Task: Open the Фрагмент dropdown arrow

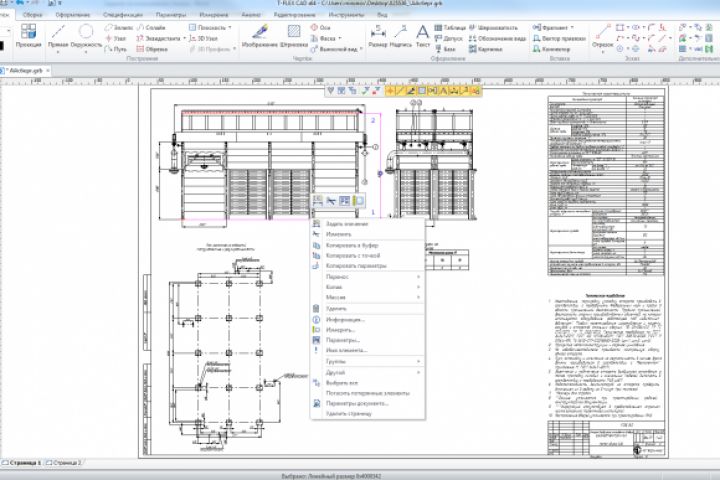Action: (x=572, y=28)
